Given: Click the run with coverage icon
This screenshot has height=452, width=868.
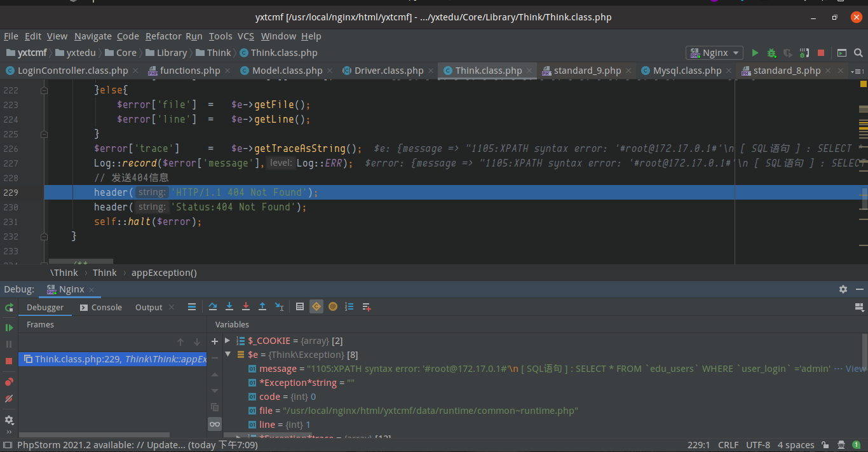Looking at the screenshot, I should coord(788,53).
